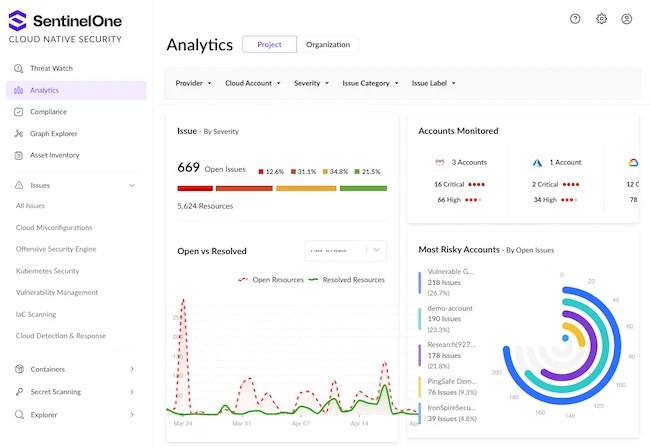Click the Secret Scanning key icon
Screen dimensions: 650x447
[x=19, y=392]
